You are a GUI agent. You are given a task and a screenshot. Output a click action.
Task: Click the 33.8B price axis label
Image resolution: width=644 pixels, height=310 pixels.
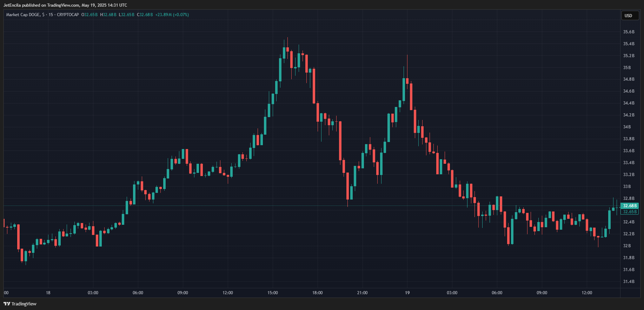(x=629, y=139)
